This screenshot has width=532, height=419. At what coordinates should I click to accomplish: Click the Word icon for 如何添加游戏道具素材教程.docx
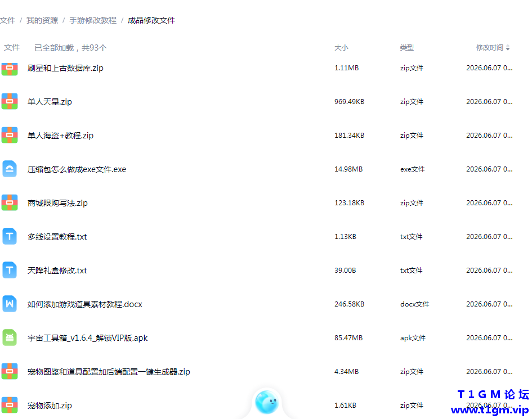10,304
